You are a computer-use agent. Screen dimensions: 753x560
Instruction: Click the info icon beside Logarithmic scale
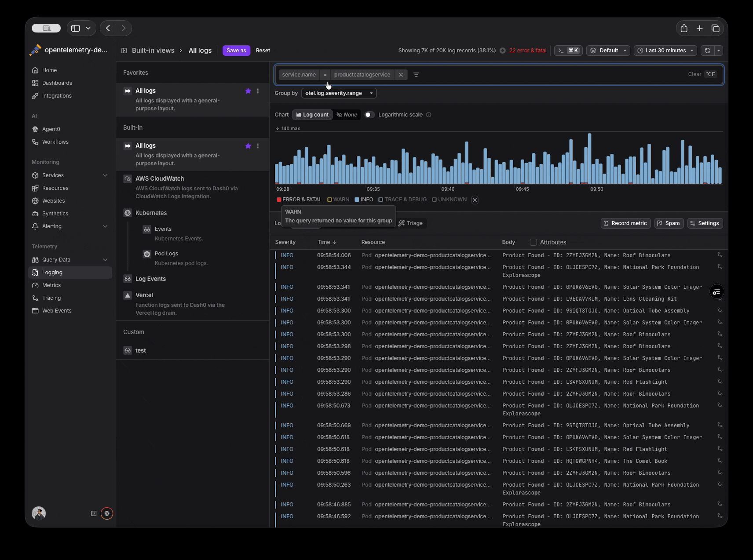tap(429, 115)
